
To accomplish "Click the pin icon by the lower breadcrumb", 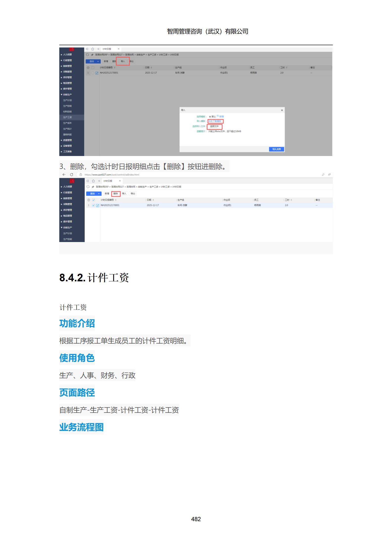I will [x=93, y=187].
